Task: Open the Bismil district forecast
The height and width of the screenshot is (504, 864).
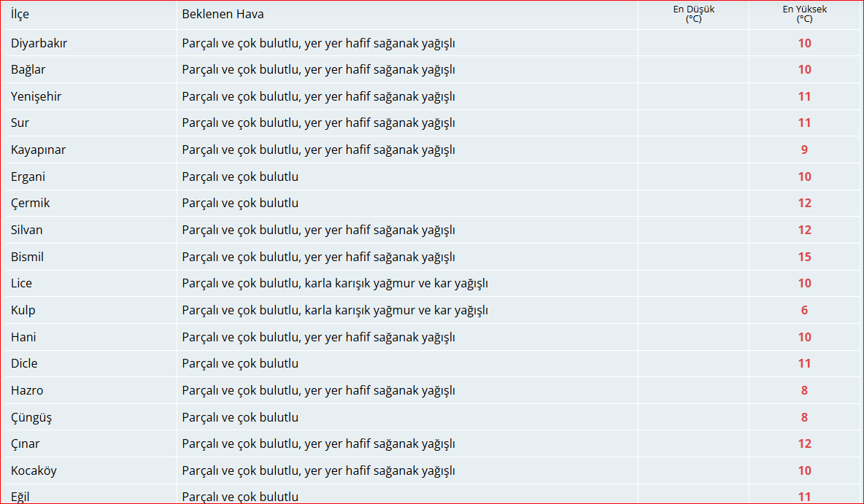Action: pyautogui.click(x=27, y=256)
